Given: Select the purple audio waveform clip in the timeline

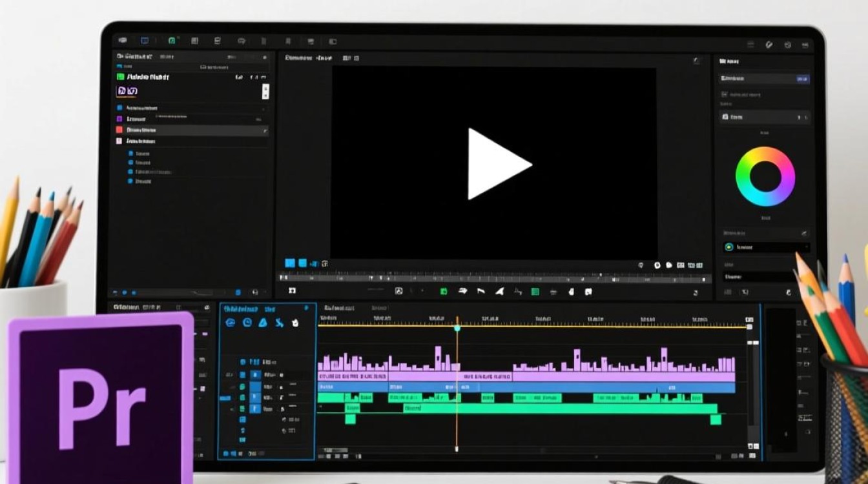Looking at the screenshot, I should [x=526, y=365].
